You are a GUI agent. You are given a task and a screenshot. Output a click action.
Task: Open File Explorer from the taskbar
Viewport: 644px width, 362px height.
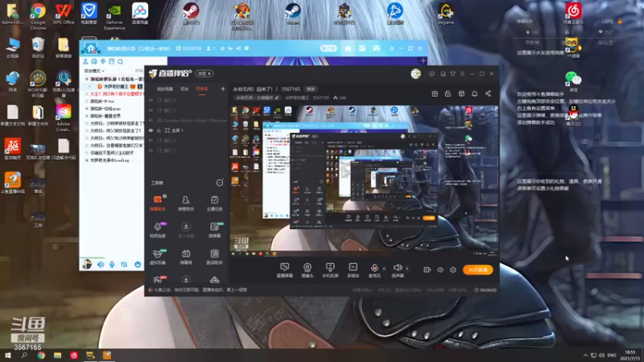click(x=57, y=356)
